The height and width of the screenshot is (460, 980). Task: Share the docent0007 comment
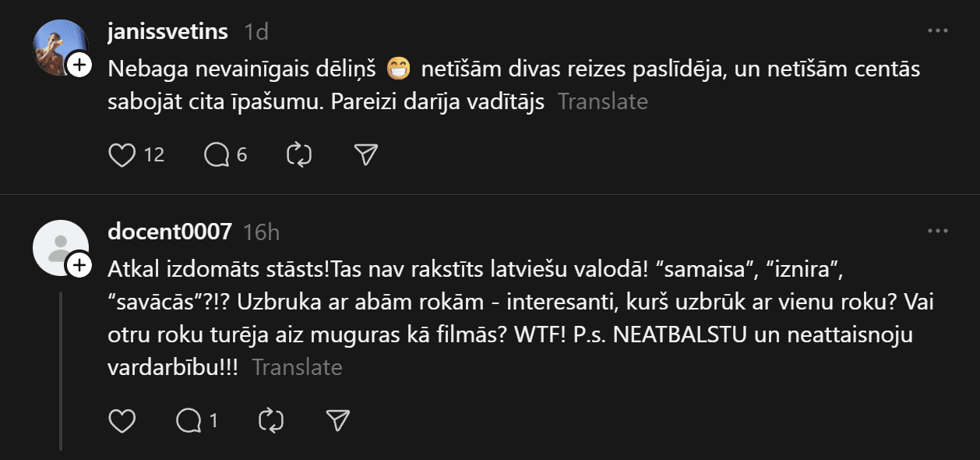point(337,421)
